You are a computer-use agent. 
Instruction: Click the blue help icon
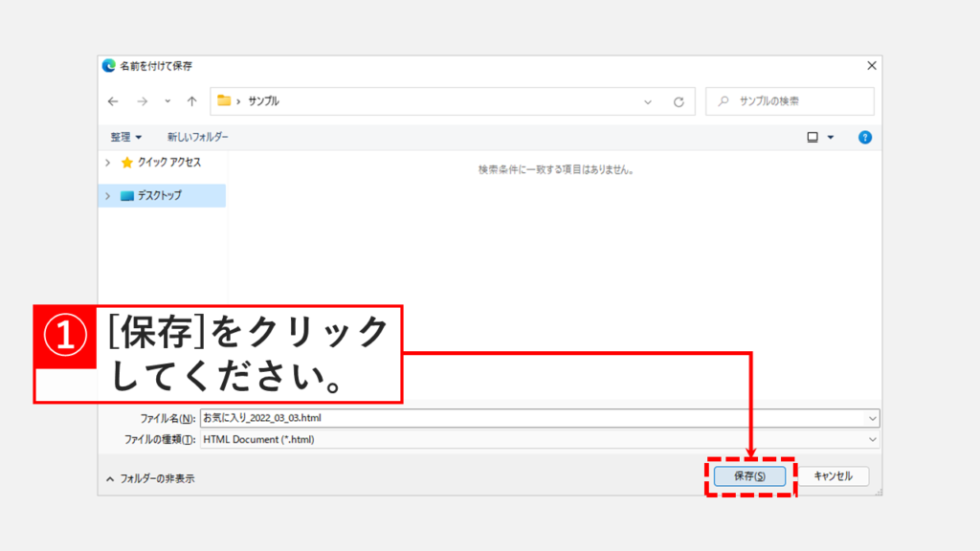tap(864, 138)
